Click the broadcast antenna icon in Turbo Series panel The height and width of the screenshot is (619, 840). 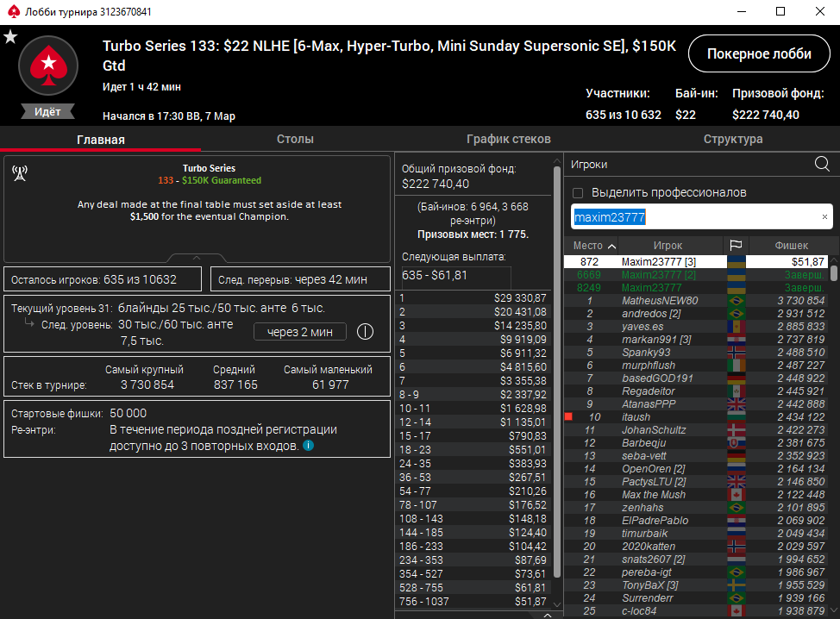coord(20,173)
